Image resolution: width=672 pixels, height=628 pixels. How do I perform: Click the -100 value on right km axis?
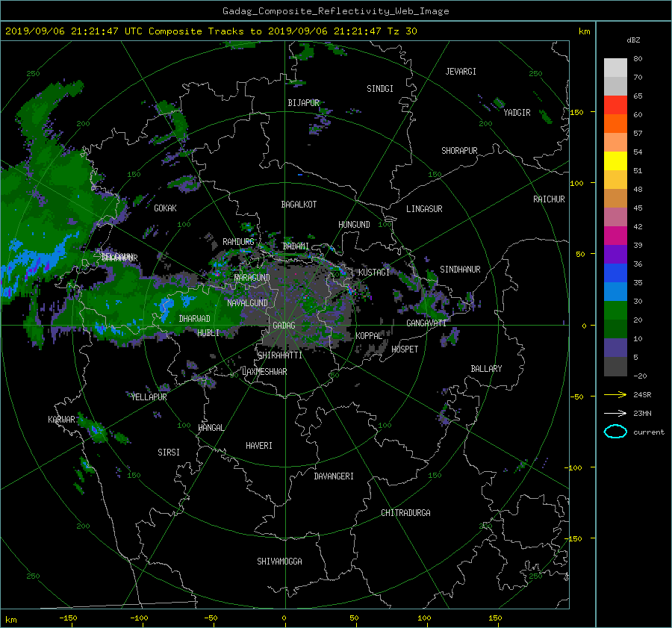tap(573, 467)
